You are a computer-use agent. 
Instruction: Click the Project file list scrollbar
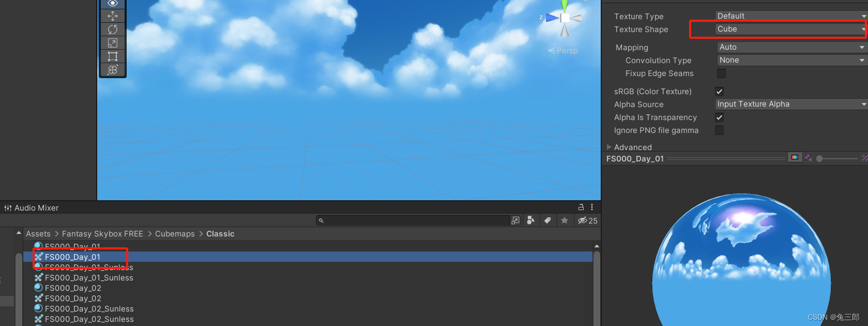point(597,288)
